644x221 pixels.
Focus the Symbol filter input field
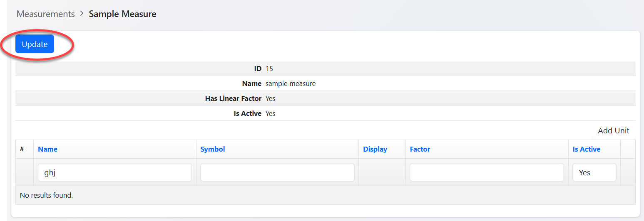(x=277, y=172)
